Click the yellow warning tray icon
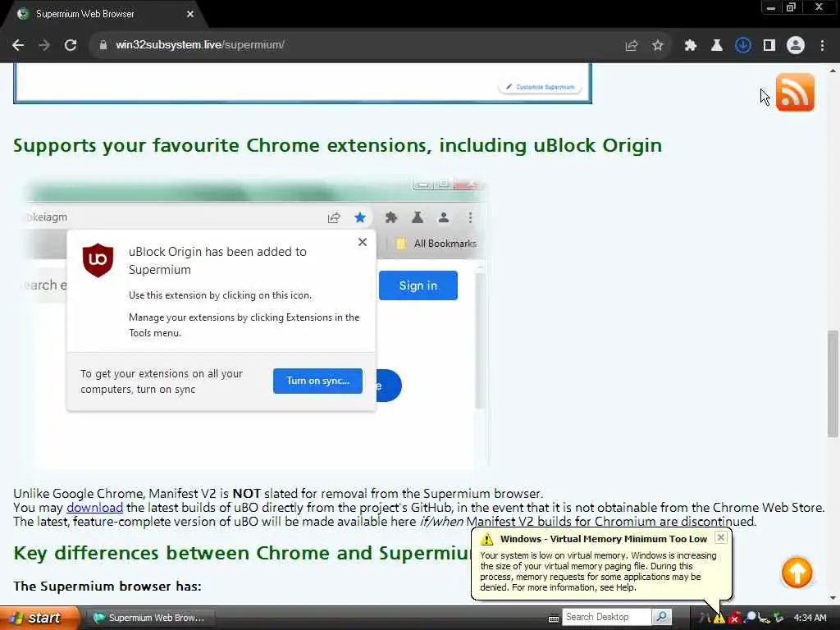This screenshot has height=630, width=840. [719, 619]
